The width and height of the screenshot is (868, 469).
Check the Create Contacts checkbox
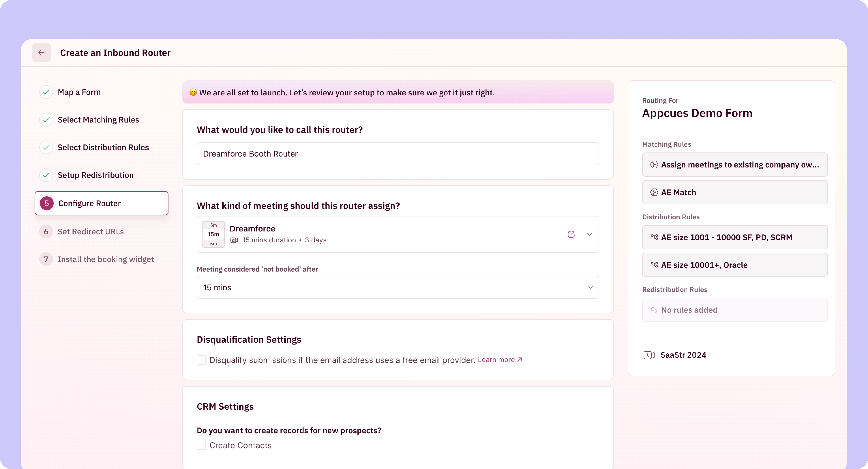pos(201,445)
